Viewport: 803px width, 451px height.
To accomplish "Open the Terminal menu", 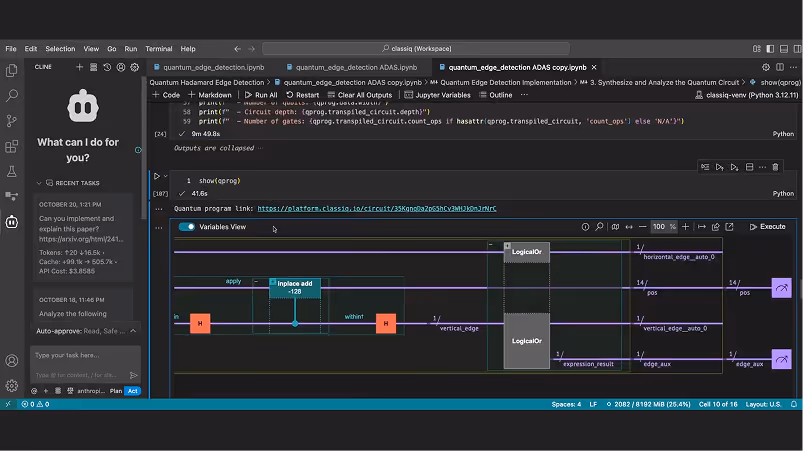I will [158, 48].
